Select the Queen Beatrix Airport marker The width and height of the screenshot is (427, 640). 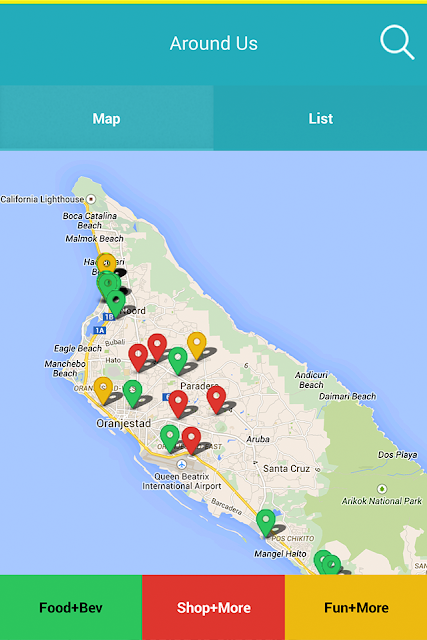[x=182, y=464]
